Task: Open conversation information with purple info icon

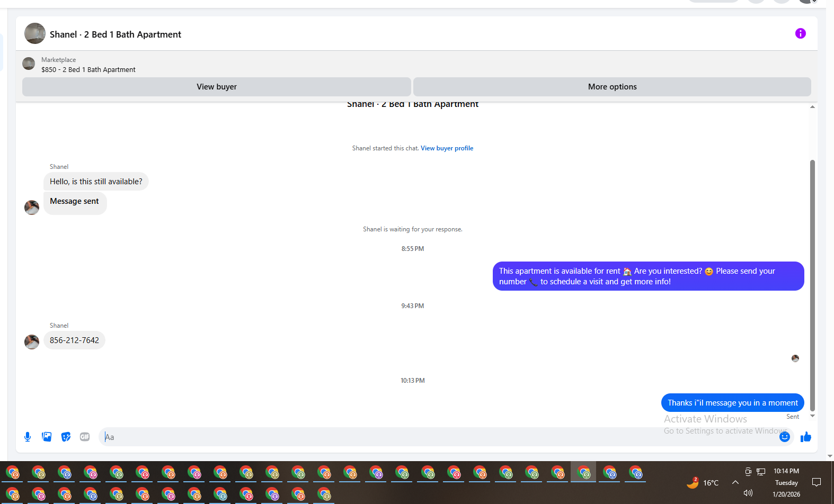Action: coord(800,33)
